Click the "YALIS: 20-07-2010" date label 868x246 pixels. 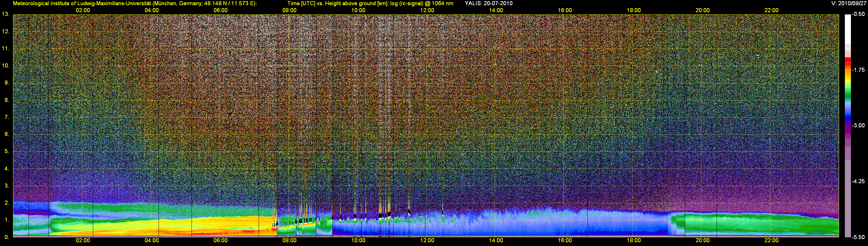pyautogui.click(x=489, y=3)
